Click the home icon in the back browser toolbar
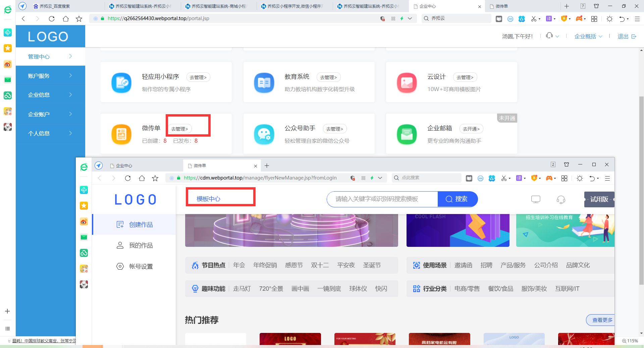The width and height of the screenshot is (644, 348). click(x=66, y=19)
